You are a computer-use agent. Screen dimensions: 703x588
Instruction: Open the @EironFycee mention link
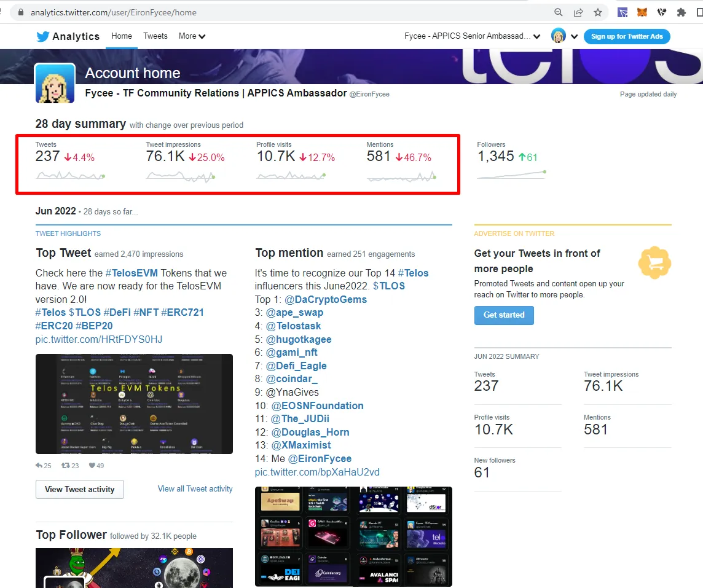point(320,458)
